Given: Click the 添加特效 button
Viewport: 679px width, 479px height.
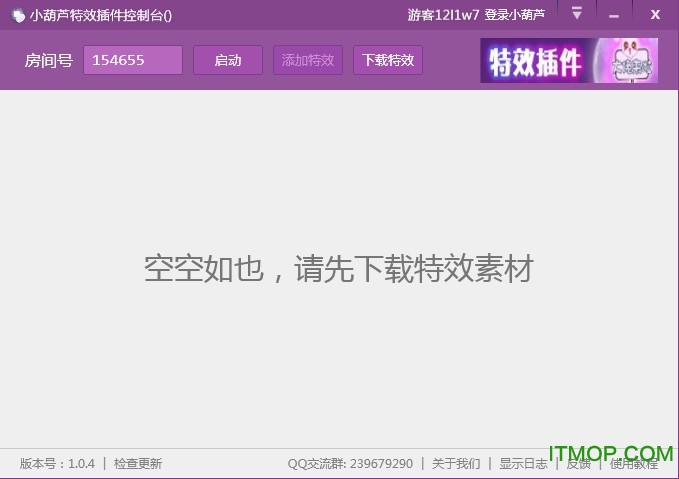Looking at the screenshot, I should point(308,60).
